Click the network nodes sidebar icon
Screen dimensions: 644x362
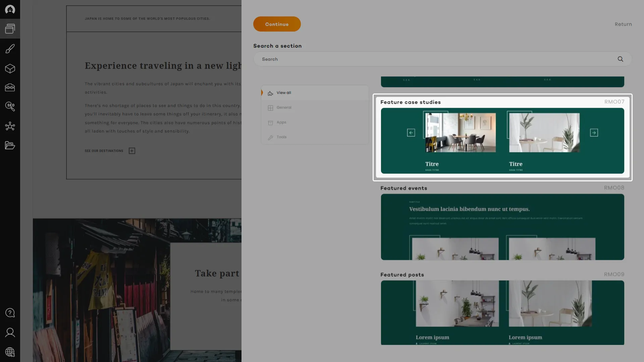coord(10,126)
